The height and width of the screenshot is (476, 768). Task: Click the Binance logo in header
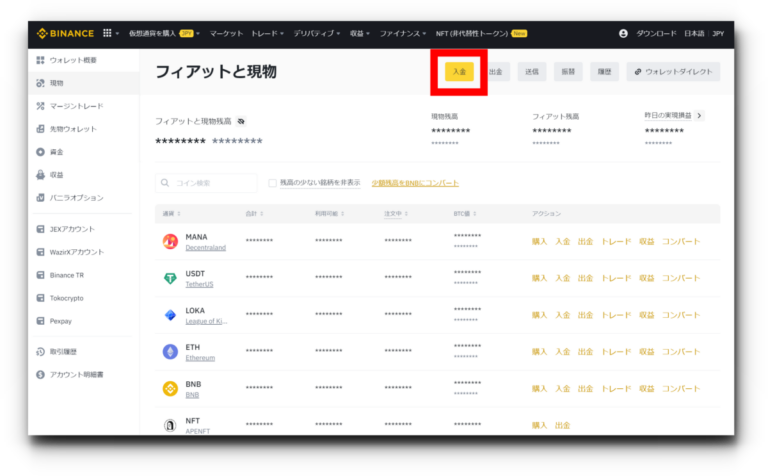[x=65, y=33]
